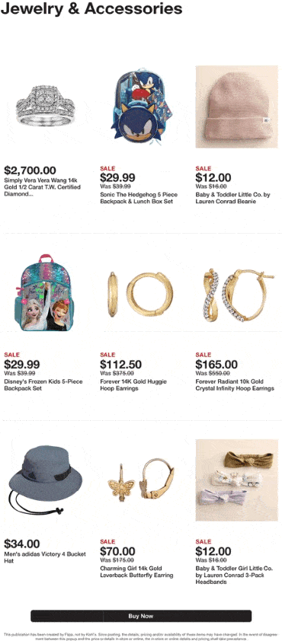Image resolution: width=282 pixels, height=644 pixels.
Task: Open the 3-pack headbands product photo
Action: pyautogui.click(x=236, y=480)
